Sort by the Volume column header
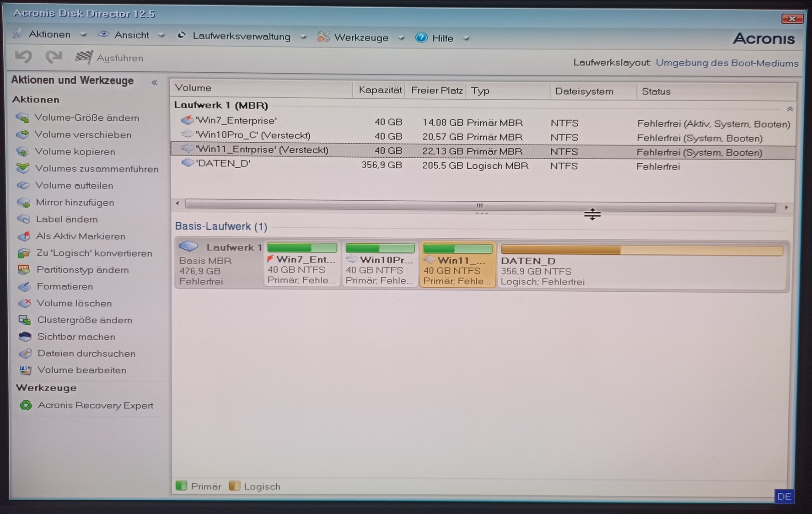Screen dimensions: 812x514 (261, 88)
